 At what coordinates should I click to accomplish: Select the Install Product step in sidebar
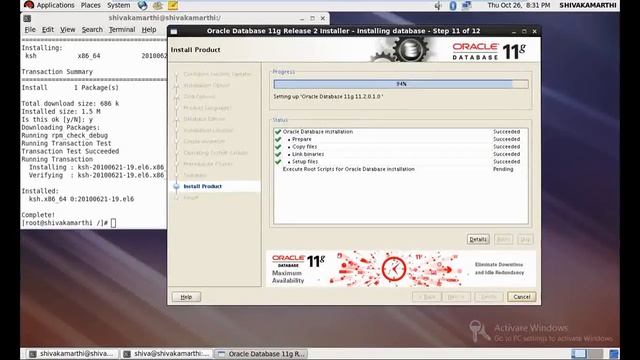click(202, 186)
